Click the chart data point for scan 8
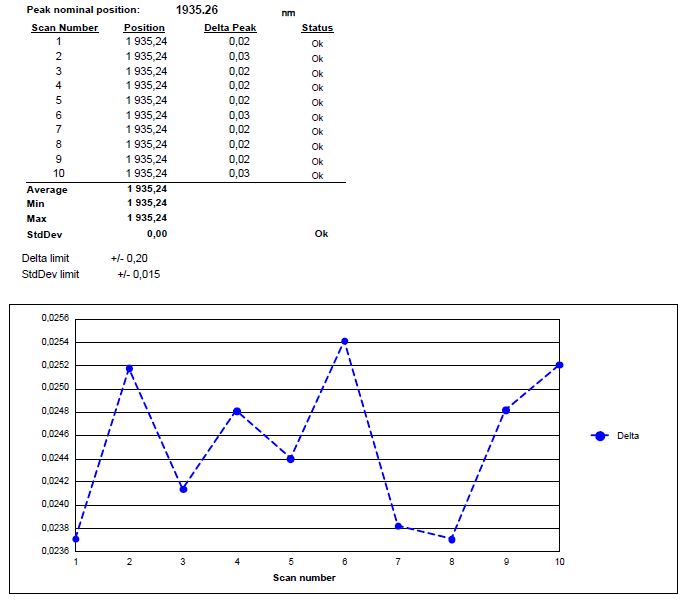This screenshot has width=691, height=609. click(452, 539)
